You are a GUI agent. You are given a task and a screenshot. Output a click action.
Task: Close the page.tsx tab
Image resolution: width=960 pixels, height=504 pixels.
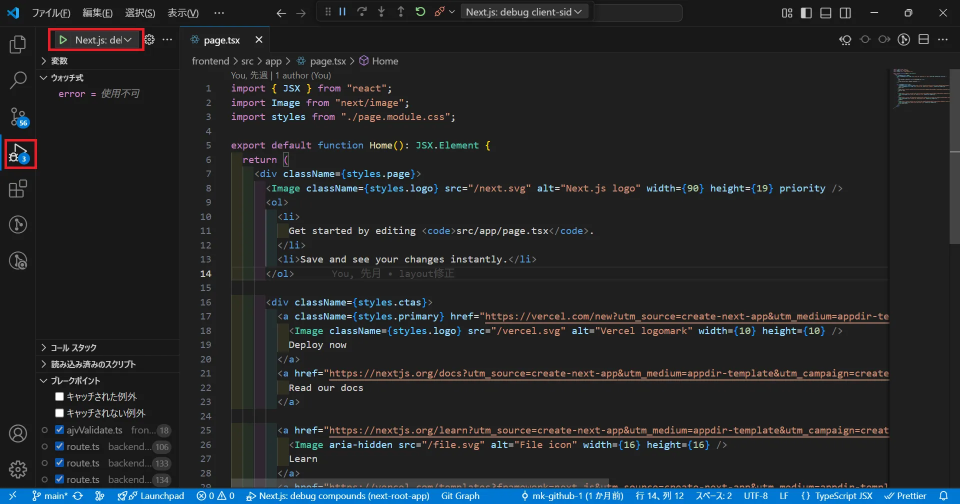point(259,40)
